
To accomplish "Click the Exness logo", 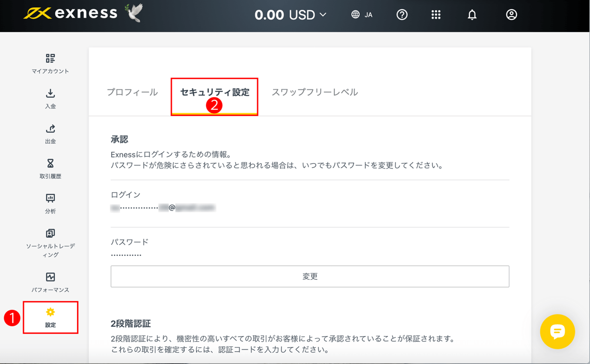I will click(x=71, y=13).
